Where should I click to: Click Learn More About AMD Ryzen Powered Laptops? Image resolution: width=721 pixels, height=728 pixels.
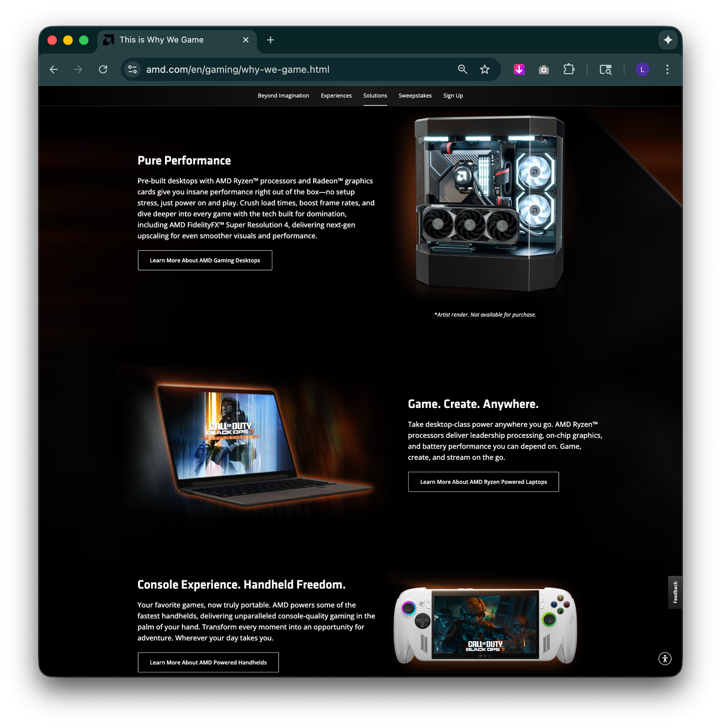pyautogui.click(x=483, y=482)
